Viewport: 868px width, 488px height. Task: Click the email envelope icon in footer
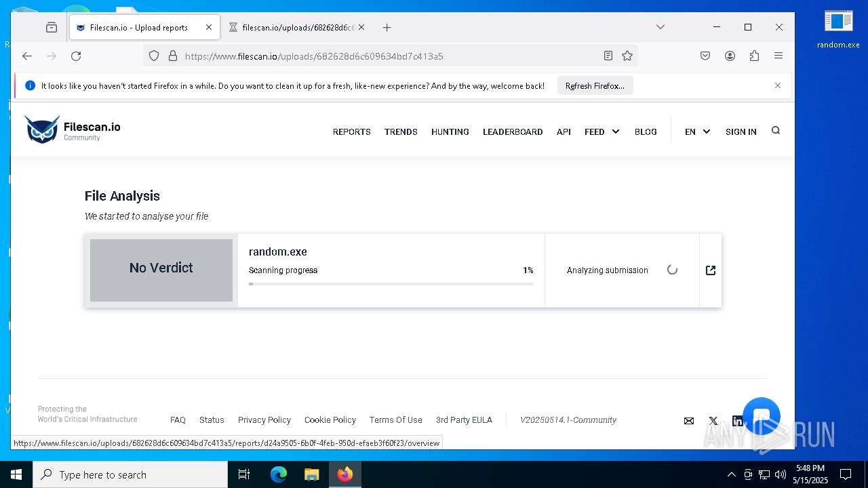(x=689, y=421)
